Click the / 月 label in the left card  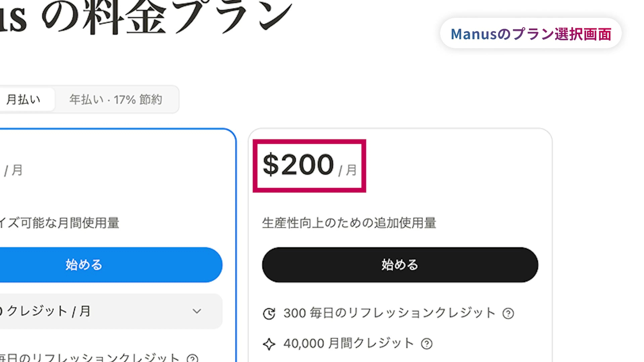tap(13, 171)
